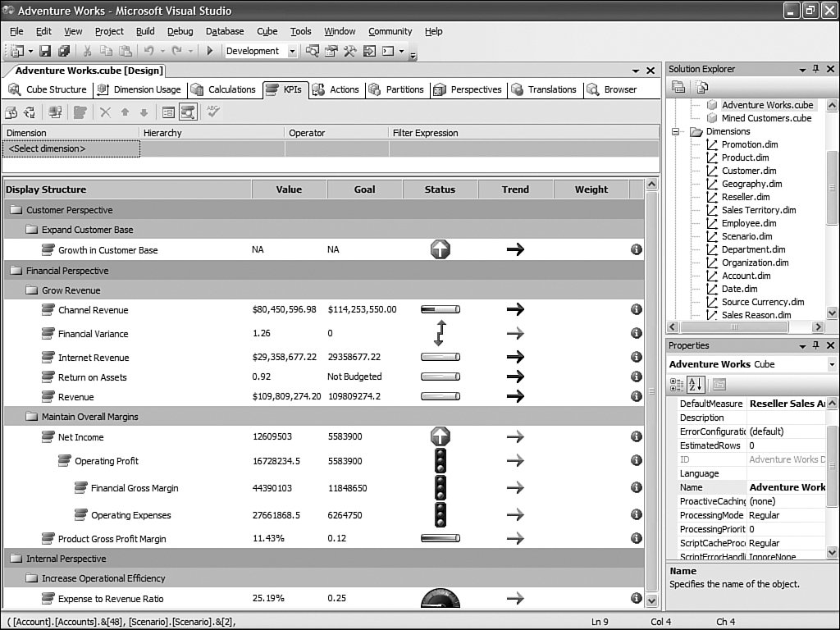Click the Move Up arrow in KPI toolbar
This screenshot has width=840, height=630.
pyautogui.click(x=125, y=112)
